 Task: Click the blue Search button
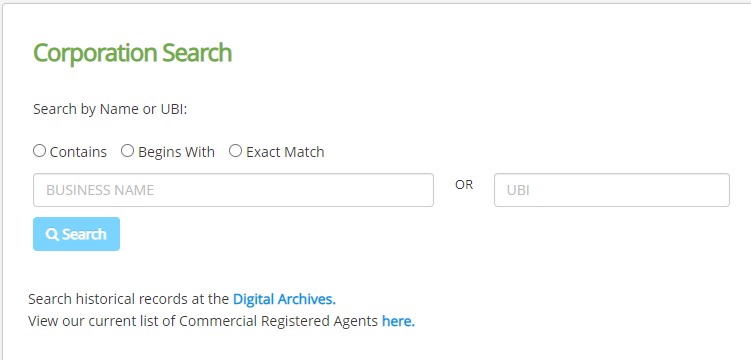76,234
